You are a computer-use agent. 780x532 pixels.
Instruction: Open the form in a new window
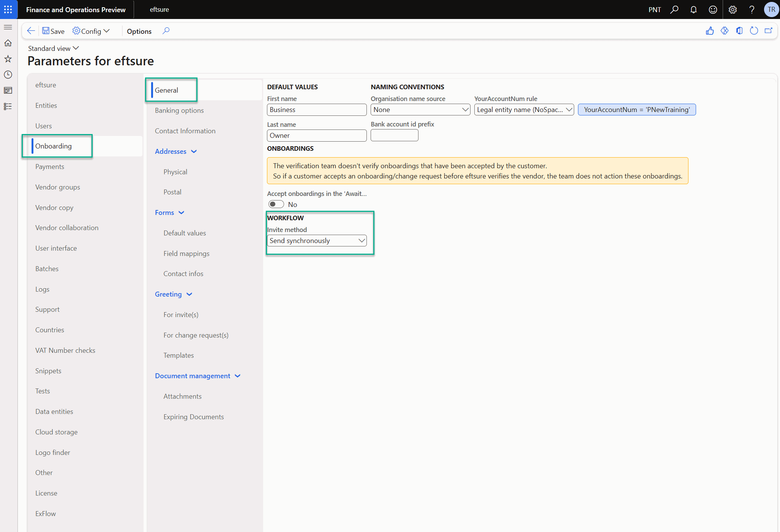[x=769, y=31]
